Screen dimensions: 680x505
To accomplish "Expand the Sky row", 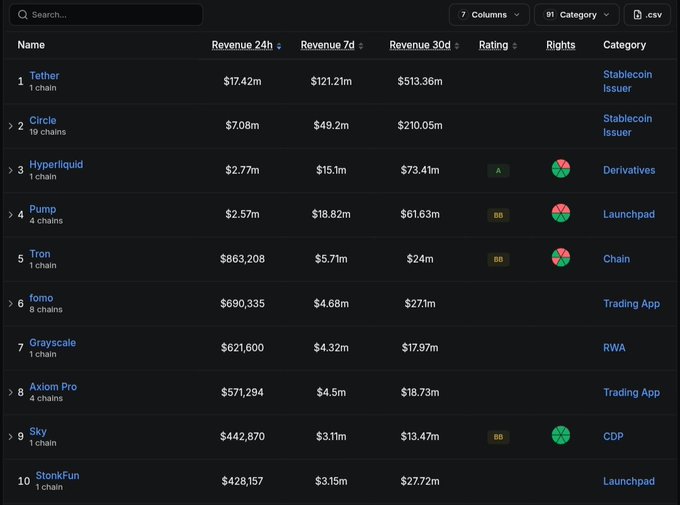I will [x=10, y=437].
